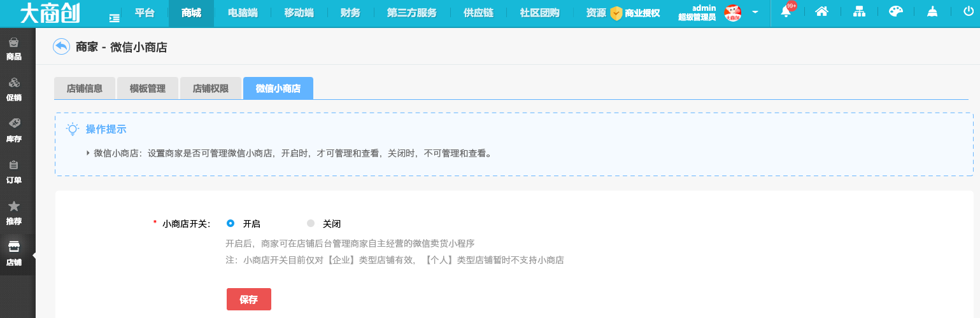Expand the admin account dropdown arrow

755,12
